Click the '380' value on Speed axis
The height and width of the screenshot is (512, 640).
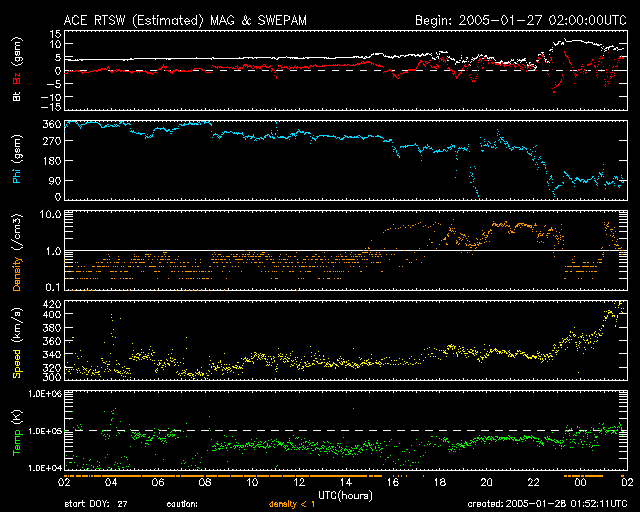pyautogui.click(x=52, y=328)
